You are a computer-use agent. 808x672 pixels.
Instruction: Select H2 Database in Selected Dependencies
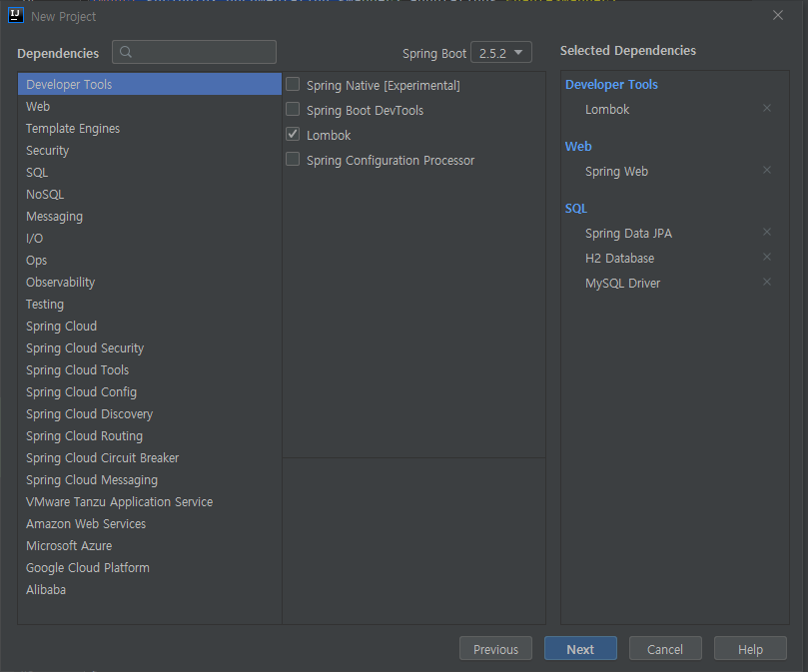[619, 259]
